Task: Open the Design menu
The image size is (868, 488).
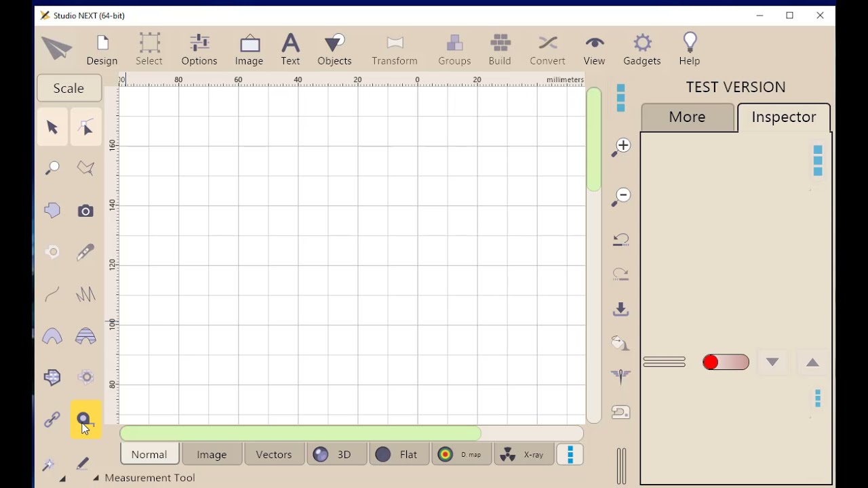Action: (x=102, y=50)
